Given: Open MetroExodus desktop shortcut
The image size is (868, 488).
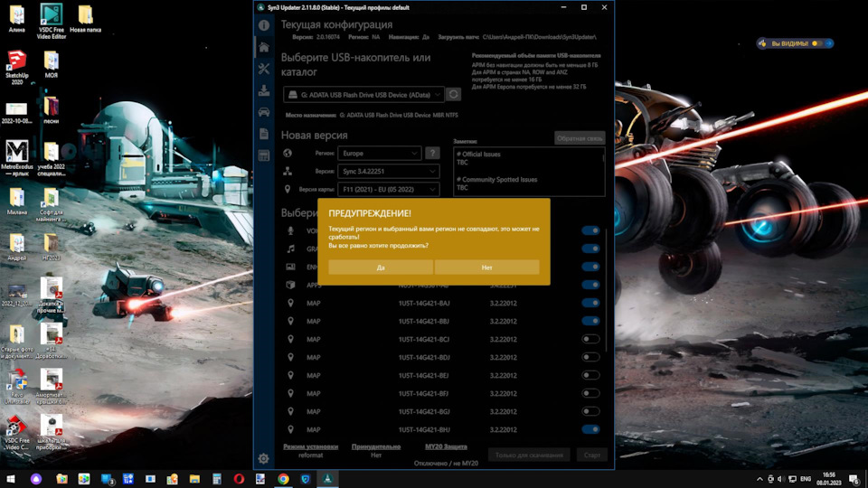Looking at the screenshot, I should coord(16,157).
